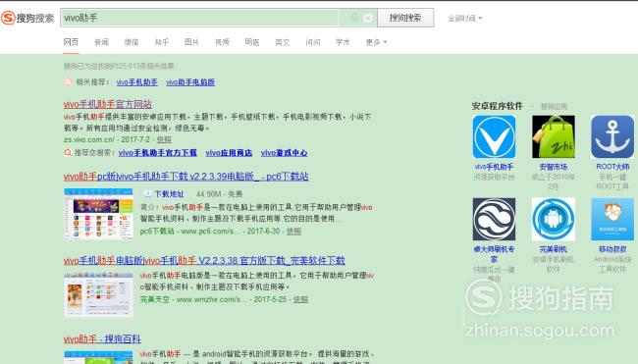Open the 完美软件下载 V2.2.3.38 result

pos(204,260)
